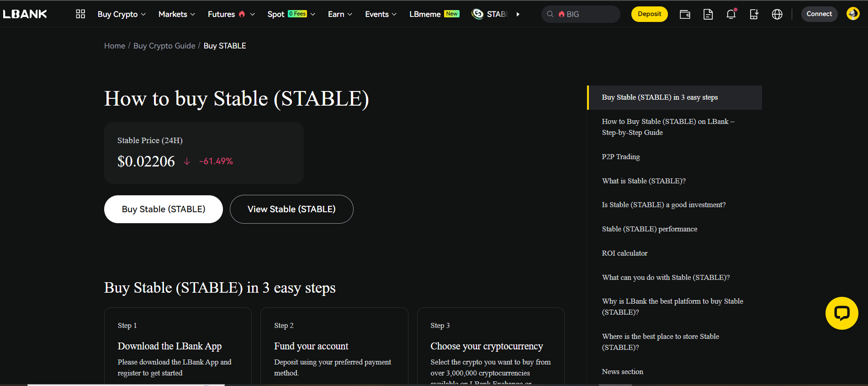
Task: Open the live chat support bubble
Action: pyautogui.click(x=842, y=313)
